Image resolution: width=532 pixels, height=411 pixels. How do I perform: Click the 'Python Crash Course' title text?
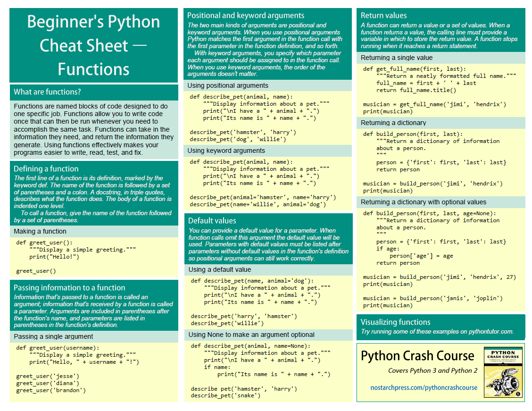[417, 356]
